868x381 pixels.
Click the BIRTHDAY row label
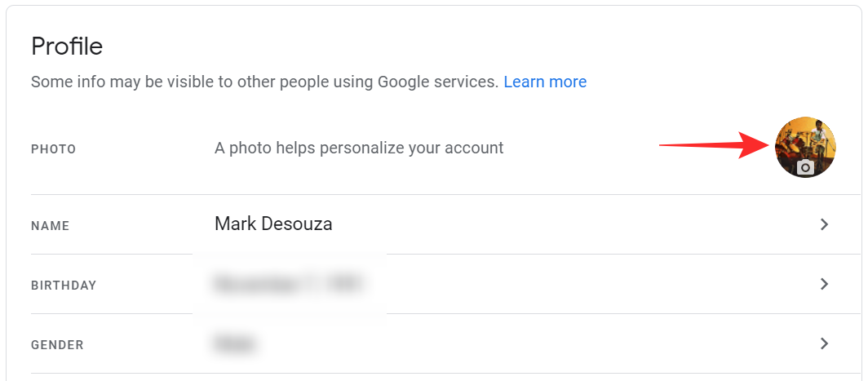coord(64,286)
